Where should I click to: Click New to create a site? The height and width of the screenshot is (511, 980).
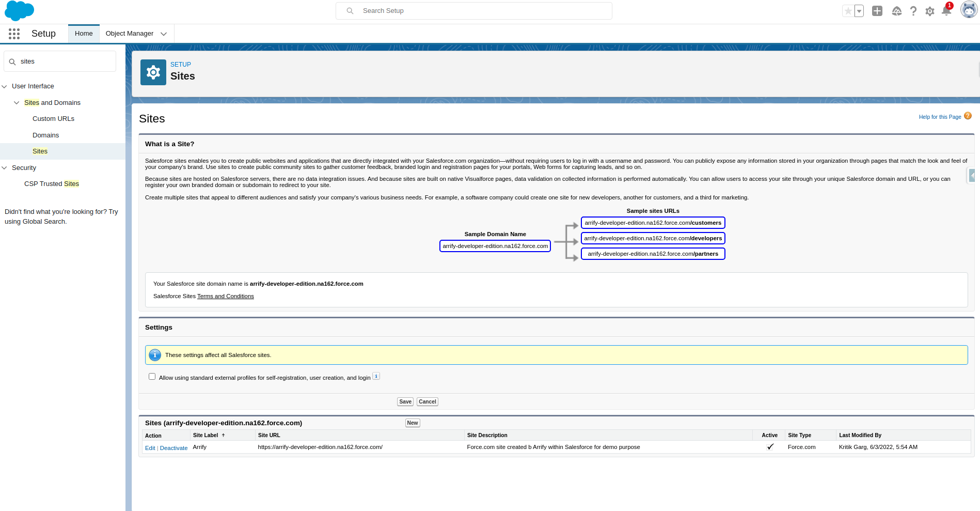[413, 423]
